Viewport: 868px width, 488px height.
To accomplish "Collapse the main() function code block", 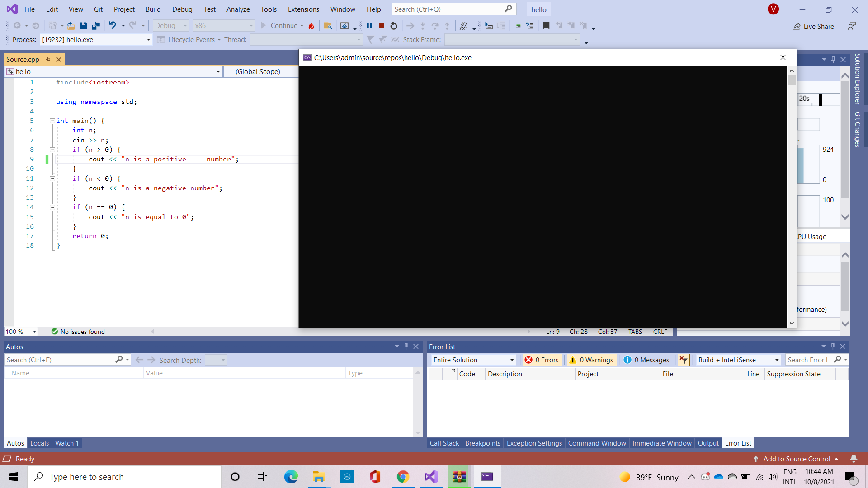I will click(52, 121).
